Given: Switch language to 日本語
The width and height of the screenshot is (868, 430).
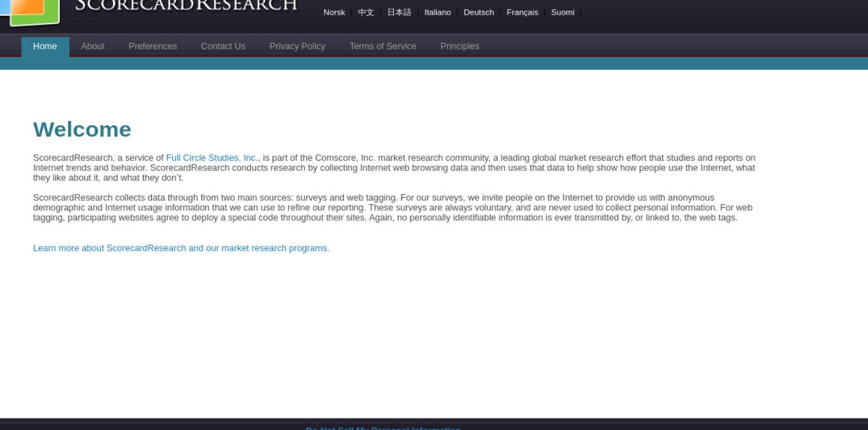Looking at the screenshot, I should tap(399, 12).
